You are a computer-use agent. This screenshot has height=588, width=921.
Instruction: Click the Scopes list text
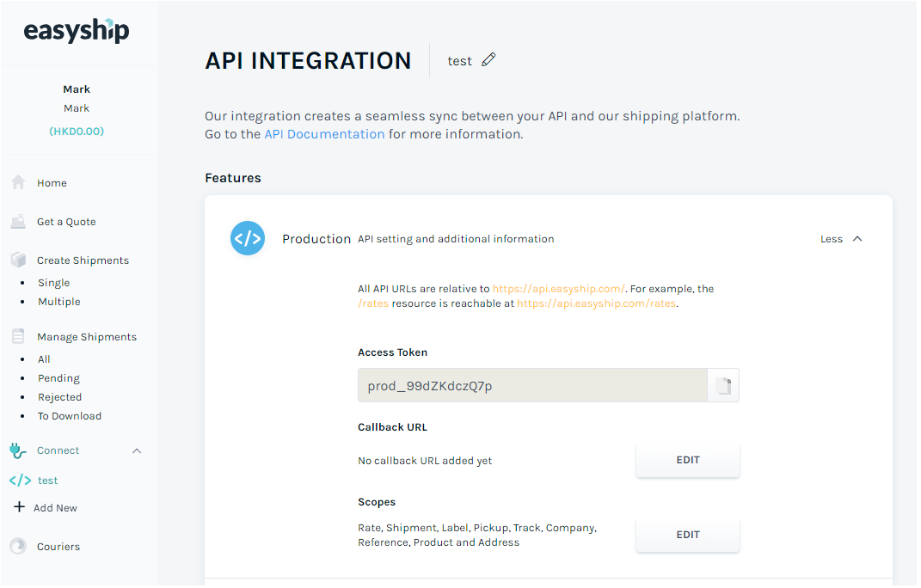[477, 536]
